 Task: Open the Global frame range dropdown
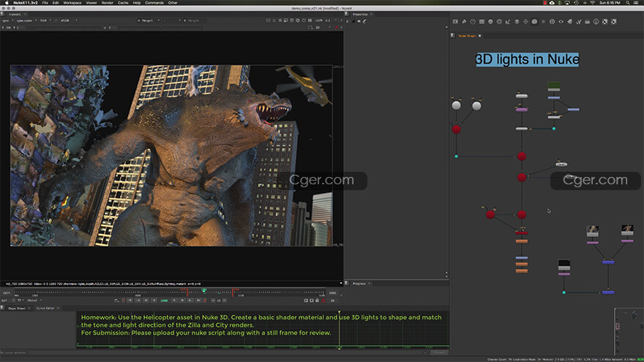pyautogui.click(x=34, y=301)
